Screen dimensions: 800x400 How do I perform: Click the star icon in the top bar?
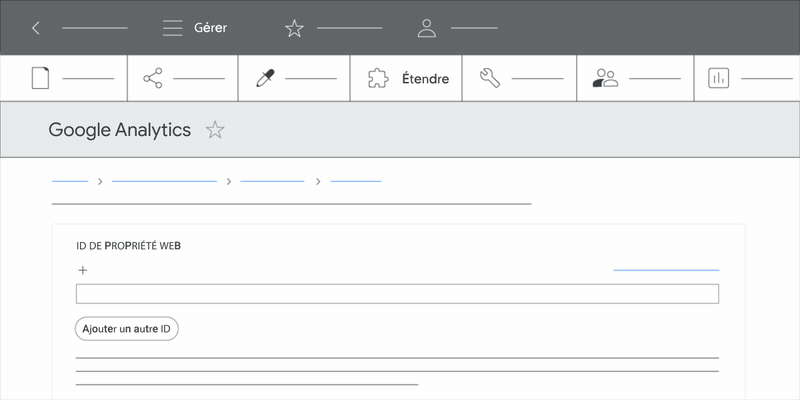[294, 28]
